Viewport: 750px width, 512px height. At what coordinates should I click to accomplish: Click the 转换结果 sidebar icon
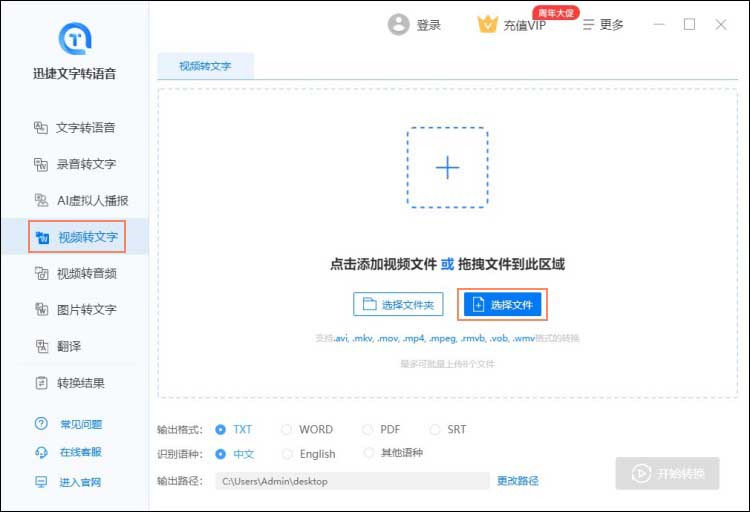coord(42,383)
